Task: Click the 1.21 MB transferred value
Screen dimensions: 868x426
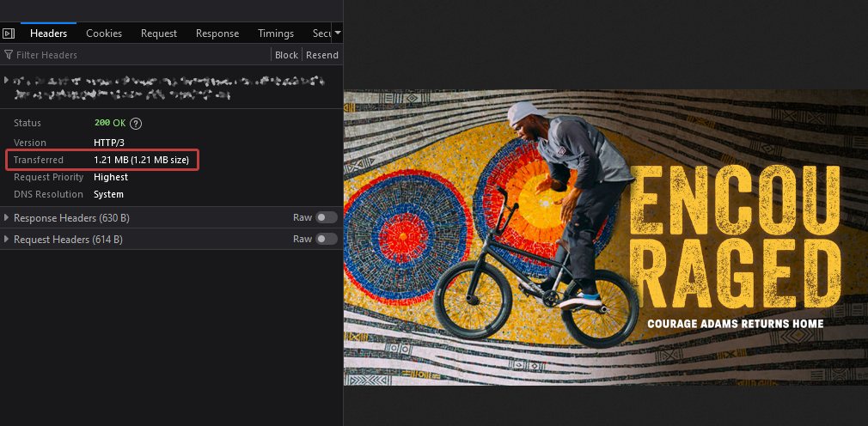Action: click(x=142, y=160)
